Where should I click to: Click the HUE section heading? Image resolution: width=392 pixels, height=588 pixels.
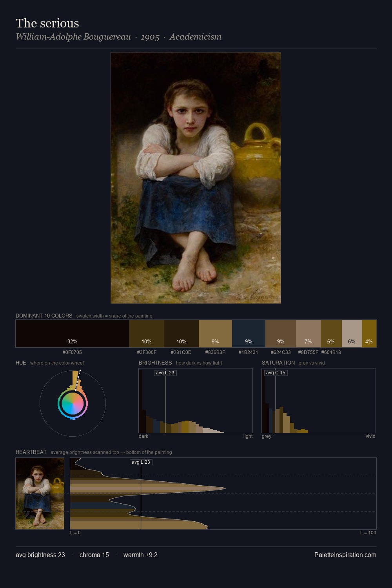click(21, 363)
